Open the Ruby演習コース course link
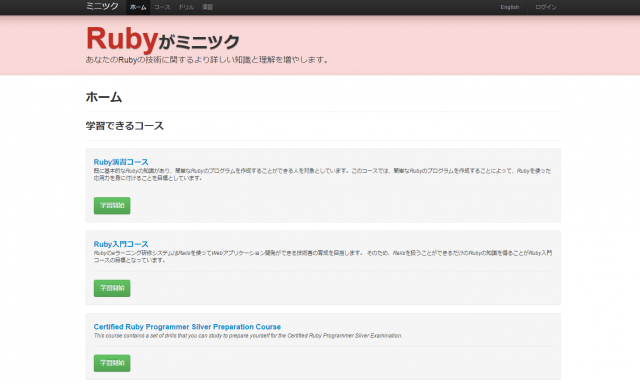Screen dimensions: 640x384 pyautogui.click(x=121, y=162)
